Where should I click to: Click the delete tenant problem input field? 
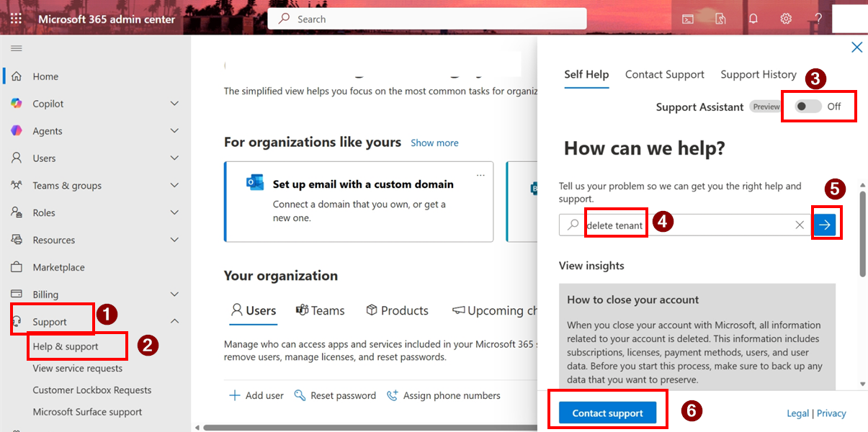pyautogui.click(x=684, y=225)
